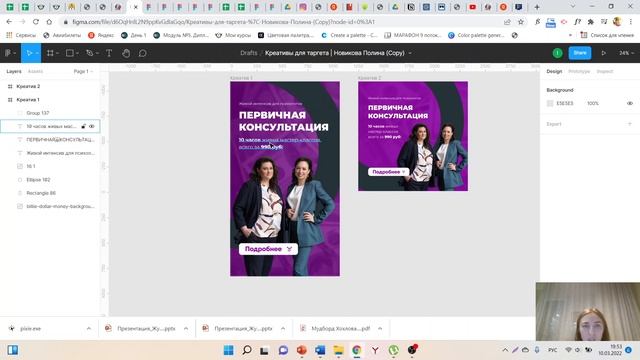Image resolution: width=640 pixels, height=360 pixels.
Task: Add an export setting with plus
Action: [x=630, y=124]
